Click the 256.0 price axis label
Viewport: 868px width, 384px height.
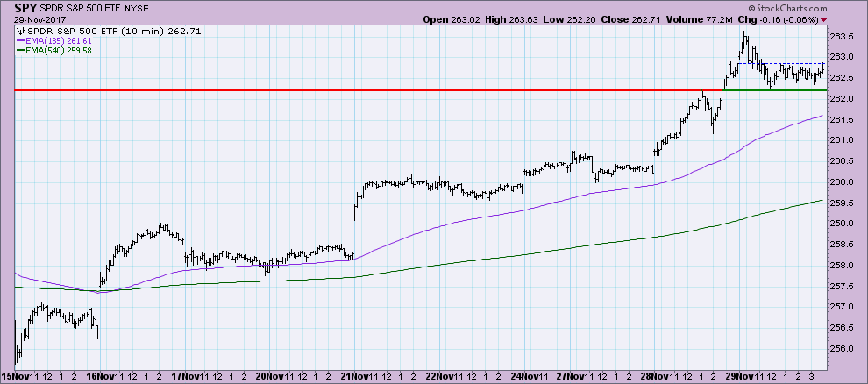pyautogui.click(x=841, y=349)
